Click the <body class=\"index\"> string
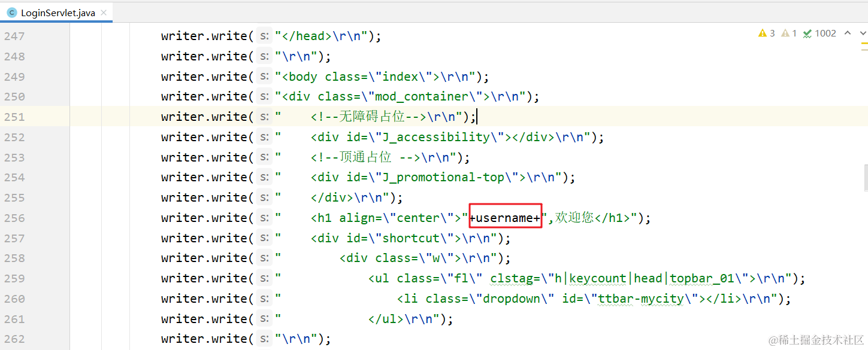The height and width of the screenshot is (350, 868). [x=376, y=77]
